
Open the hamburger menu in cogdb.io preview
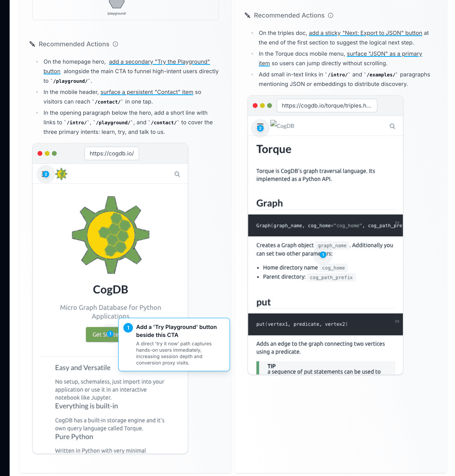click(45, 174)
